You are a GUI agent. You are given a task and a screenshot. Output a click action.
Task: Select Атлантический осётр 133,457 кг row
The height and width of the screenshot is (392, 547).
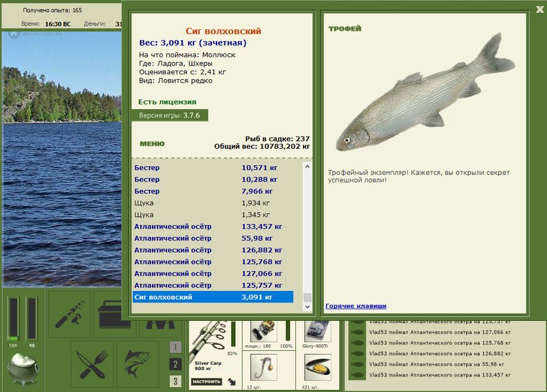pos(213,227)
